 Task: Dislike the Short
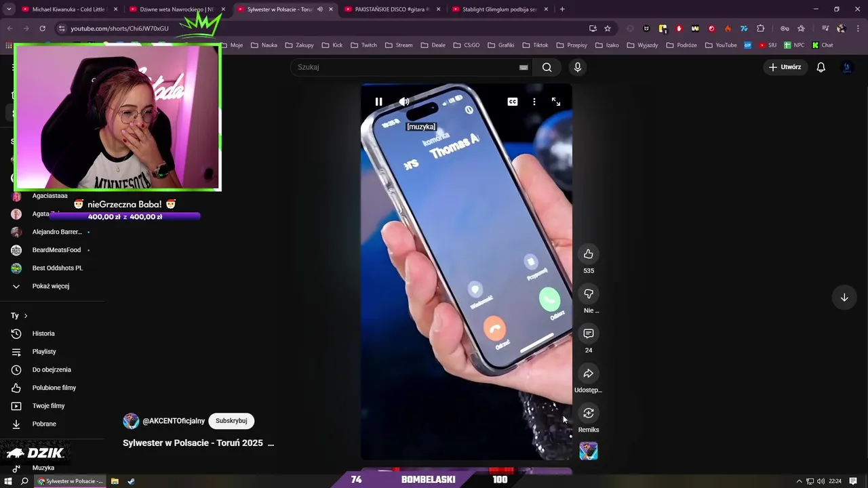click(589, 293)
